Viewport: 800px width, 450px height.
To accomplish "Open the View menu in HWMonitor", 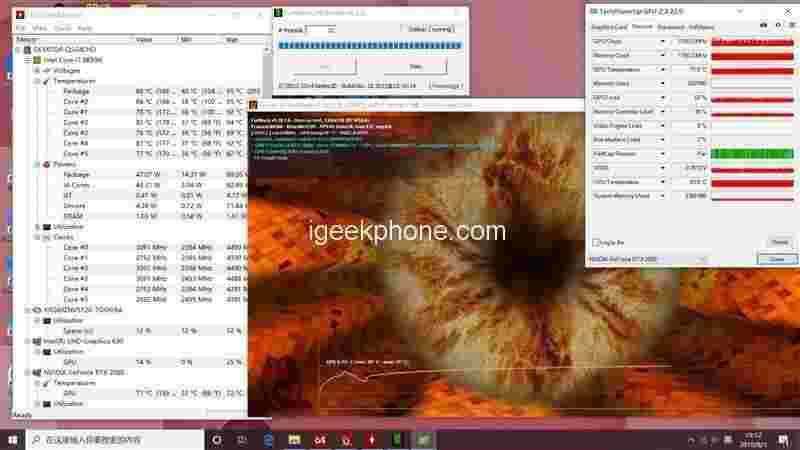I will (37, 28).
